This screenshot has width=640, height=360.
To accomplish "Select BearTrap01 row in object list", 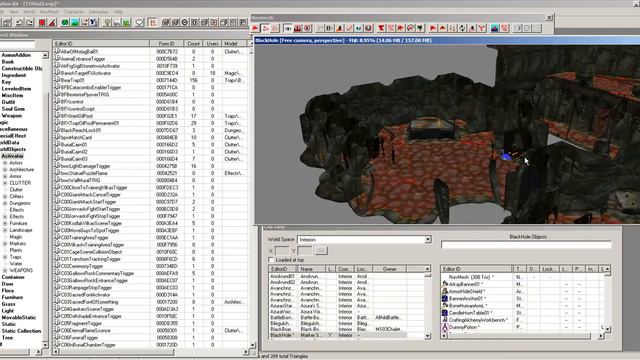I will 150,80.
